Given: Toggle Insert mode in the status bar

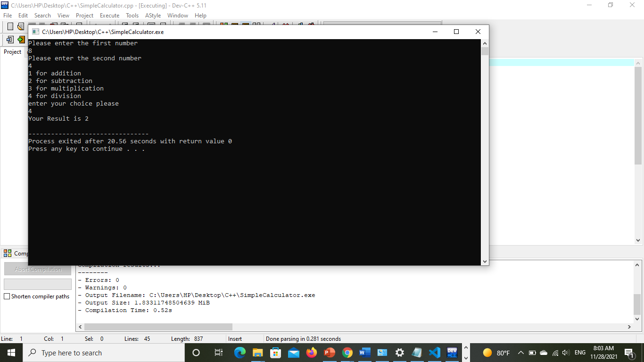Looking at the screenshot, I should point(236,338).
